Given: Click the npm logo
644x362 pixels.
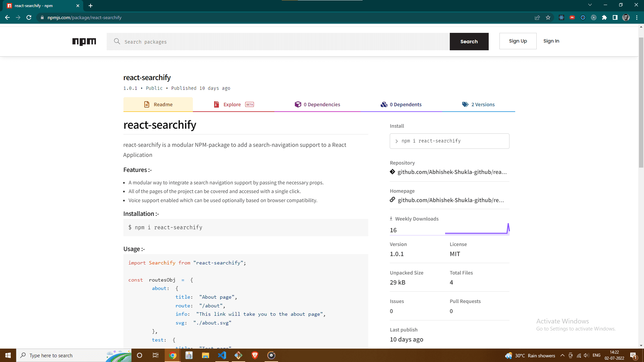Looking at the screenshot, I should coord(84,42).
